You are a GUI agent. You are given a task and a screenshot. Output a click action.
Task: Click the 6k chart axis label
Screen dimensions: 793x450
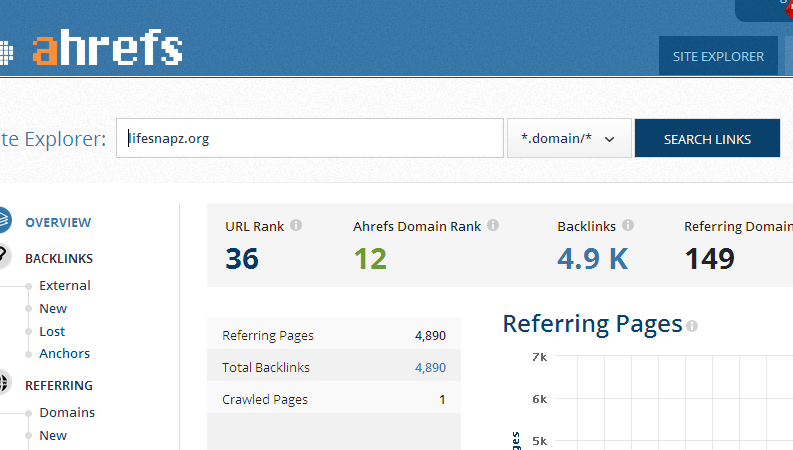pos(540,399)
